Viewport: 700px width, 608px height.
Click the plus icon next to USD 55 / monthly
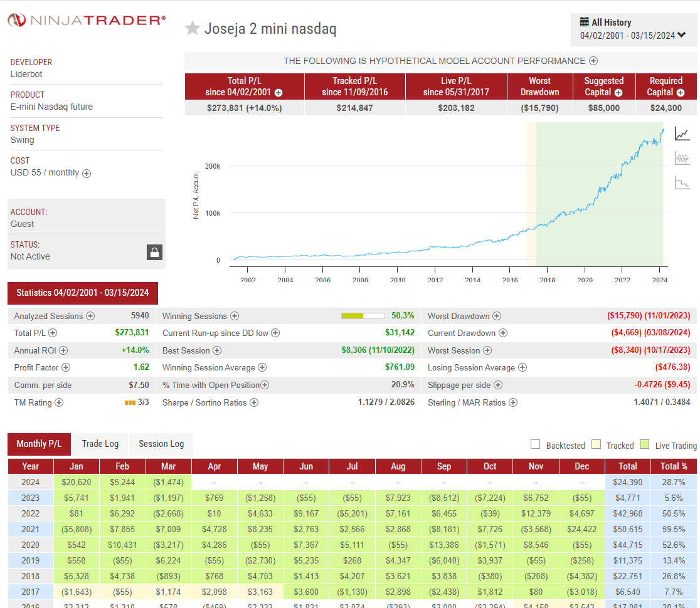pyautogui.click(x=87, y=174)
